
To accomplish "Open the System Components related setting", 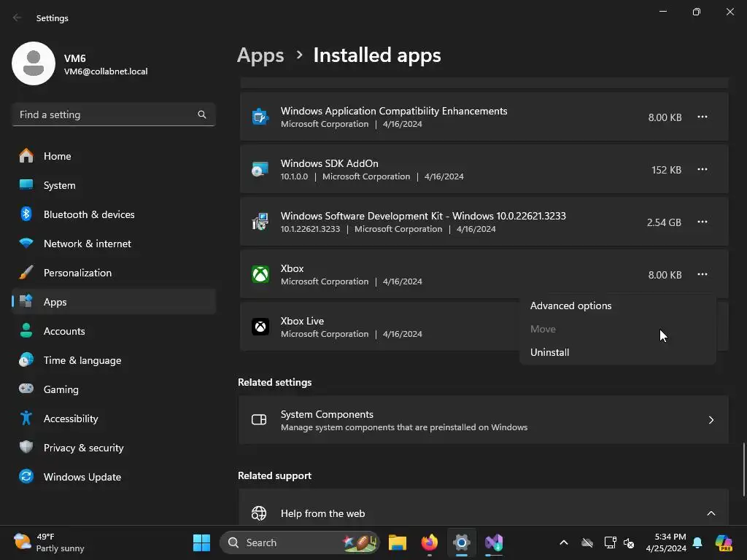I will tap(484, 420).
